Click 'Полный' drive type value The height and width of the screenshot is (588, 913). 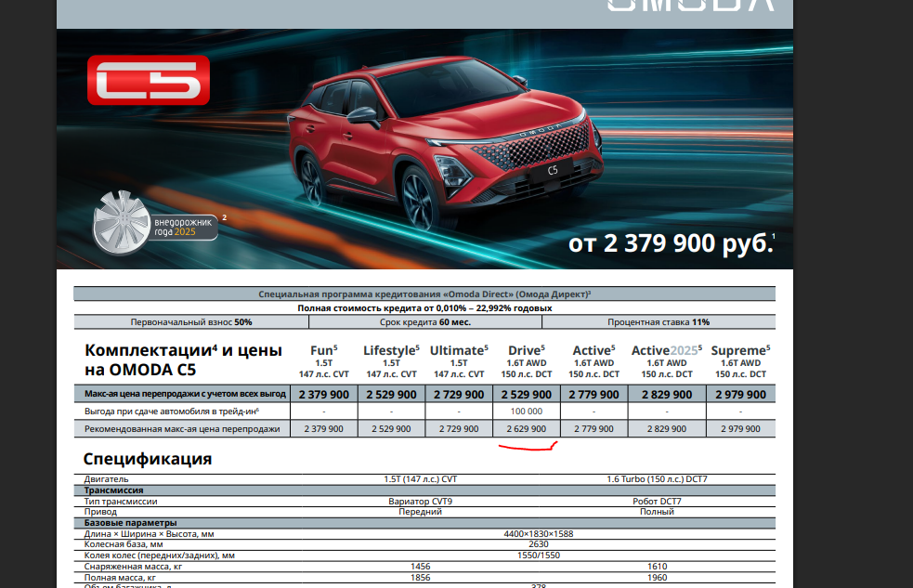click(x=657, y=512)
